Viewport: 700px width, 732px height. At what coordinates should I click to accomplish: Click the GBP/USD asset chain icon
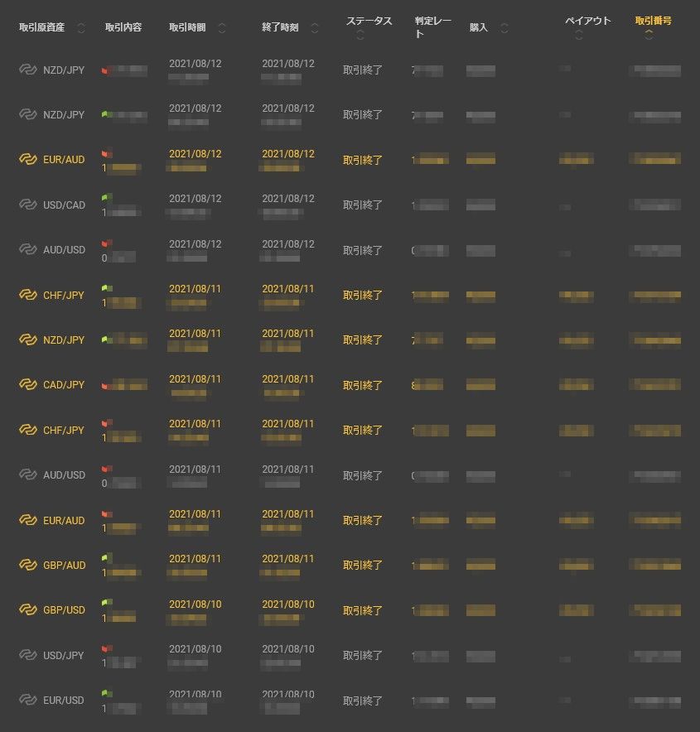pyautogui.click(x=29, y=610)
